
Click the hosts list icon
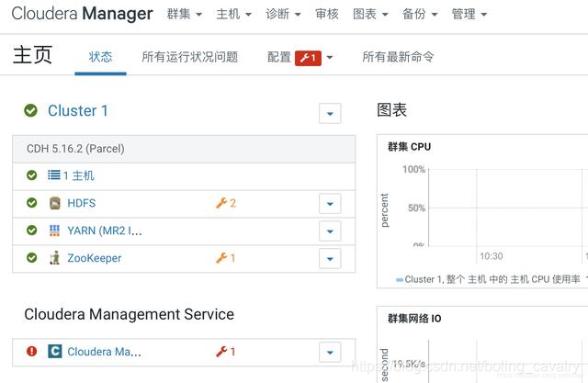click(54, 175)
